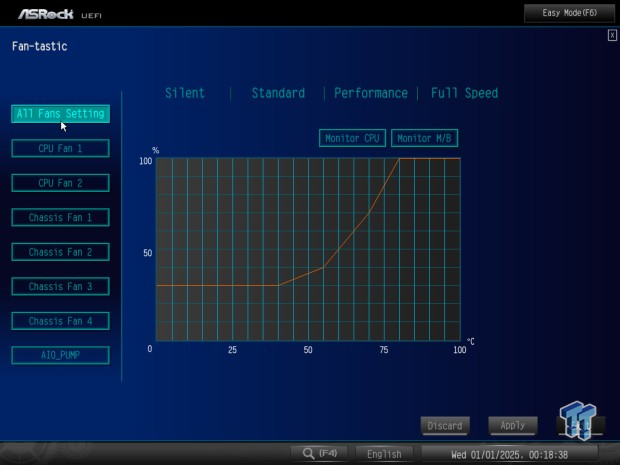Set fans to Full Speed profile
The image size is (620, 465).
(x=464, y=93)
